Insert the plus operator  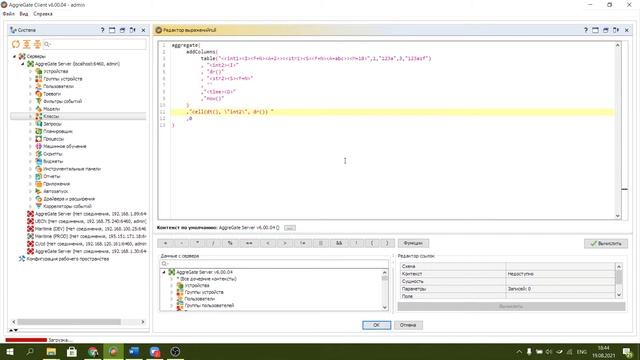pyautogui.click(x=165, y=243)
